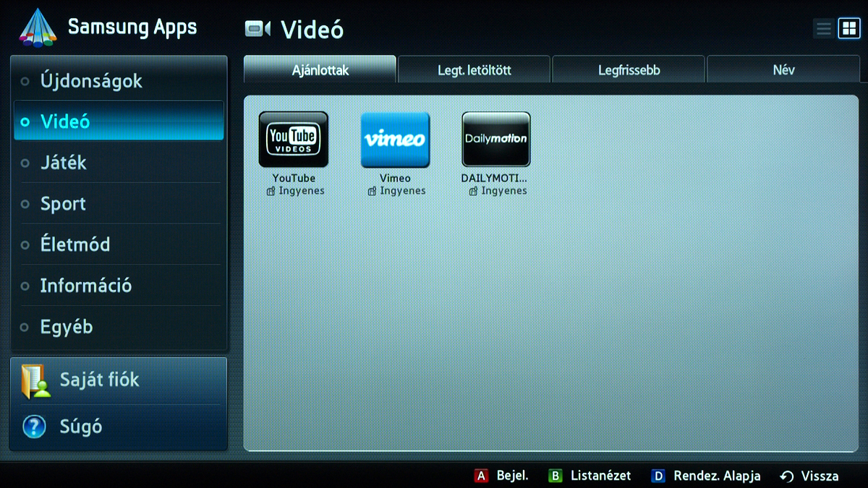Open the YouTube app icon
Screen dimensions: 868x488
point(294,140)
